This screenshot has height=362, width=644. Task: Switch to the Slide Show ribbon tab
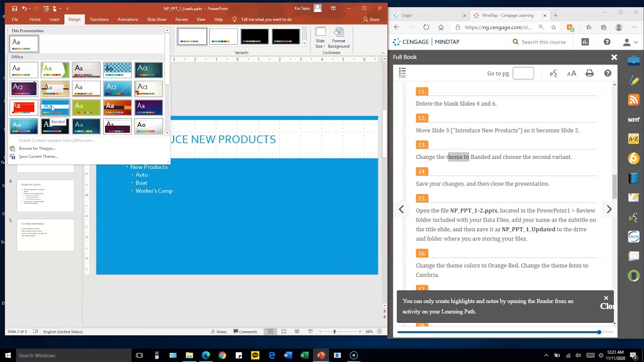tap(156, 19)
